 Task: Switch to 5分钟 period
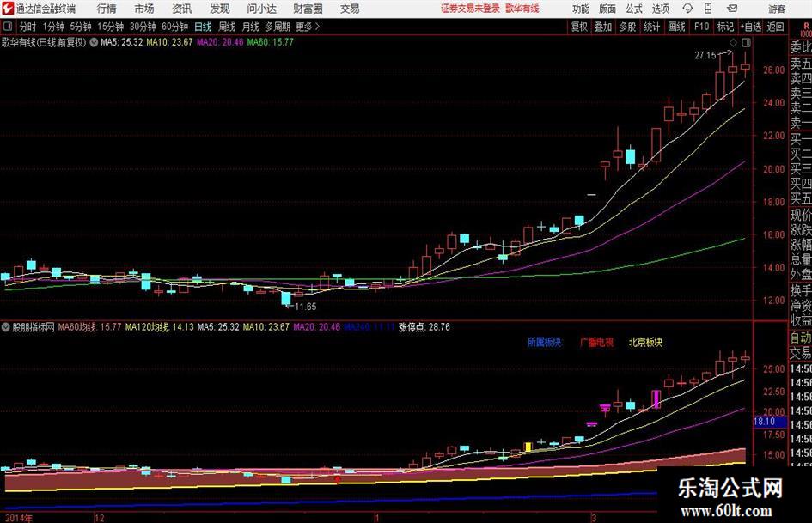pos(80,27)
